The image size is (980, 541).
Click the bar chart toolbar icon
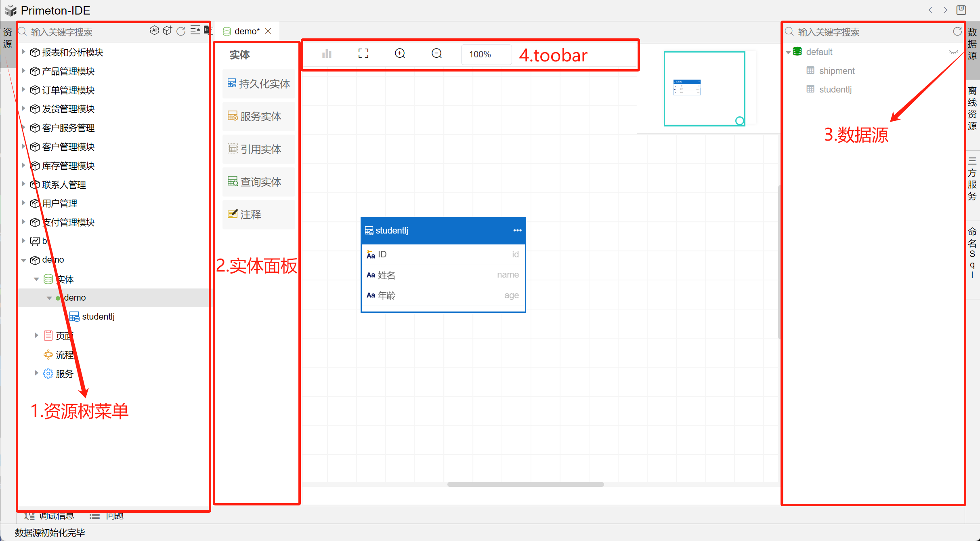click(x=327, y=54)
